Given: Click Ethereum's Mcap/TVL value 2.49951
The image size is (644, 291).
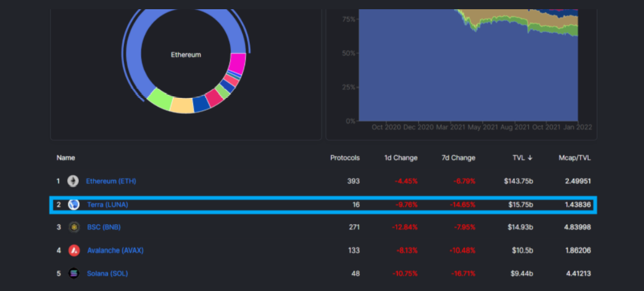Looking at the screenshot, I should coord(578,181).
